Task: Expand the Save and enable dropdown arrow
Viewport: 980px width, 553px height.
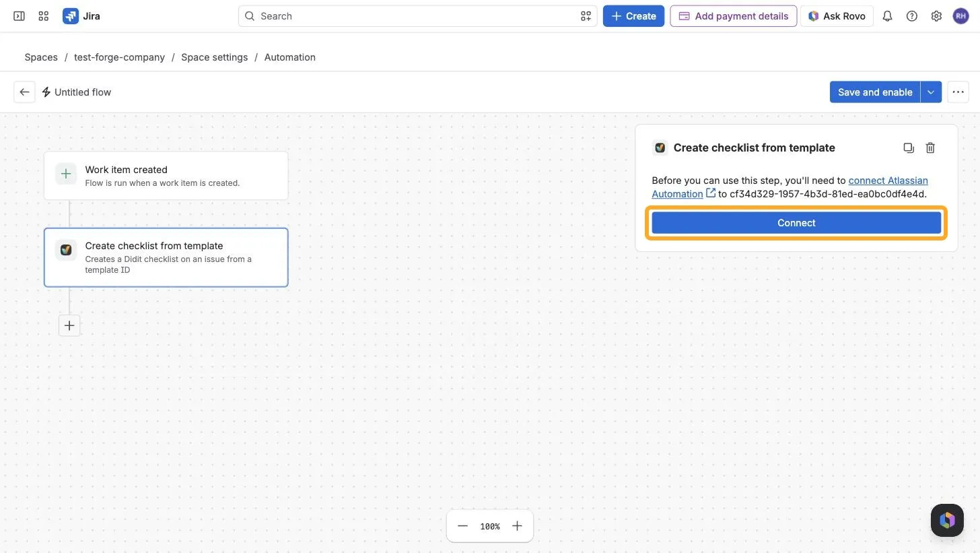Action: coord(931,92)
